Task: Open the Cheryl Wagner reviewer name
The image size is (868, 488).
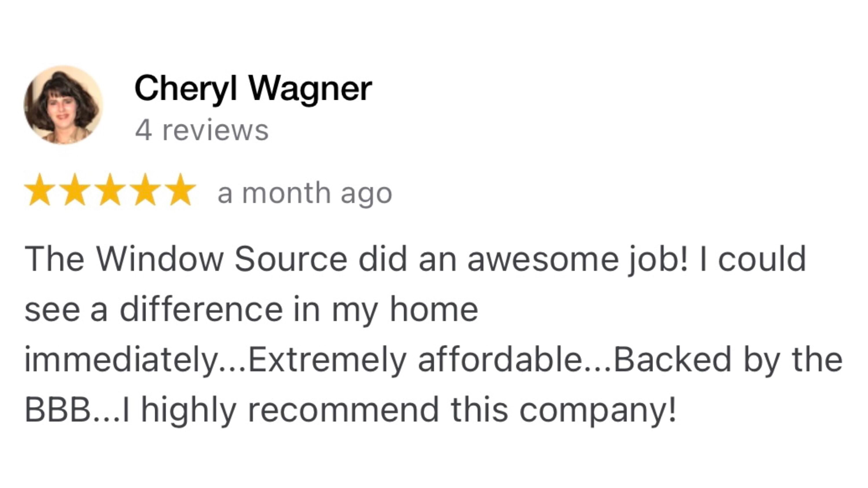Action: (x=253, y=88)
